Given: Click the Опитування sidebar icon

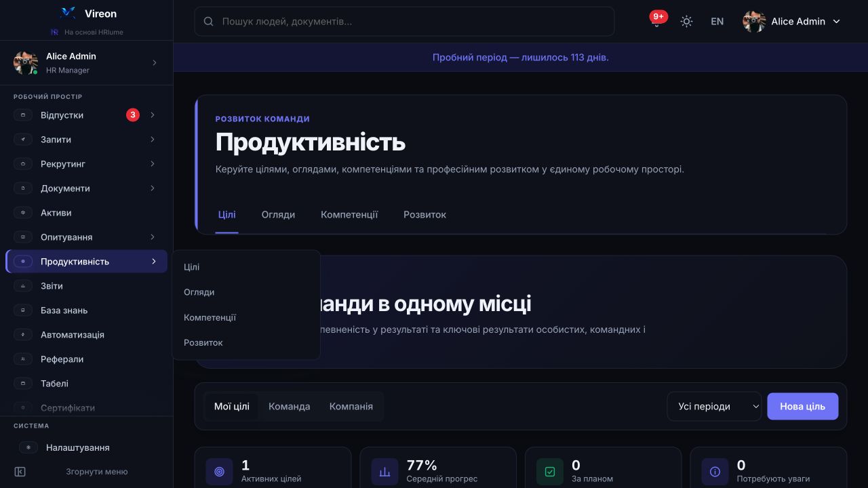Looking at the screenshot, I should click(23, 237).
